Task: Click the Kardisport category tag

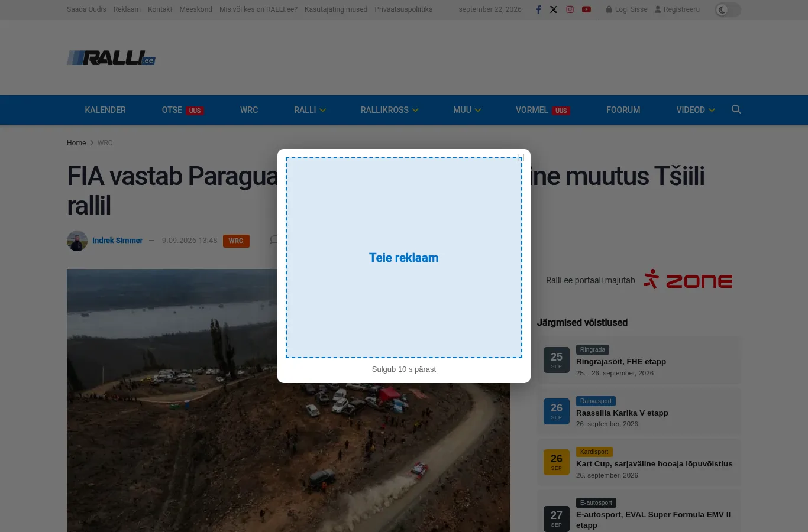Action: [594, 452]
